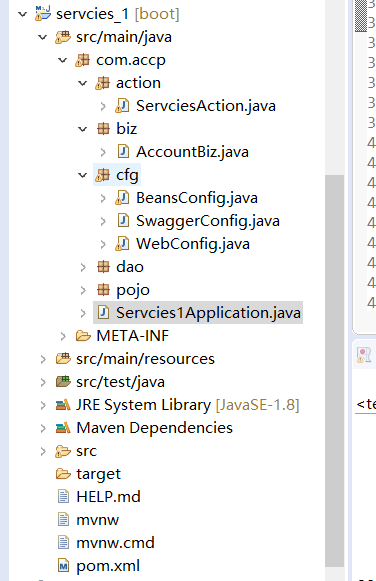Click the servcies_1 boot project icon
Viewport: 376px width, 581px height.
(43, 14)
